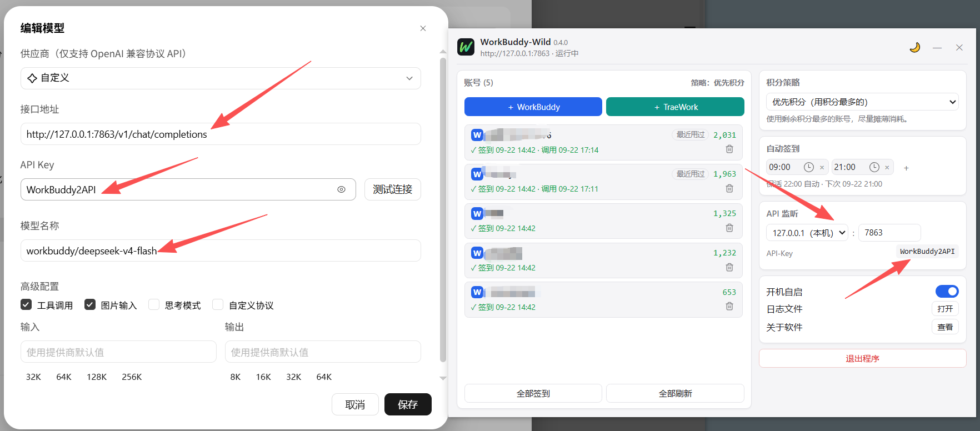Click 保存 to save the model

point(408,404)
